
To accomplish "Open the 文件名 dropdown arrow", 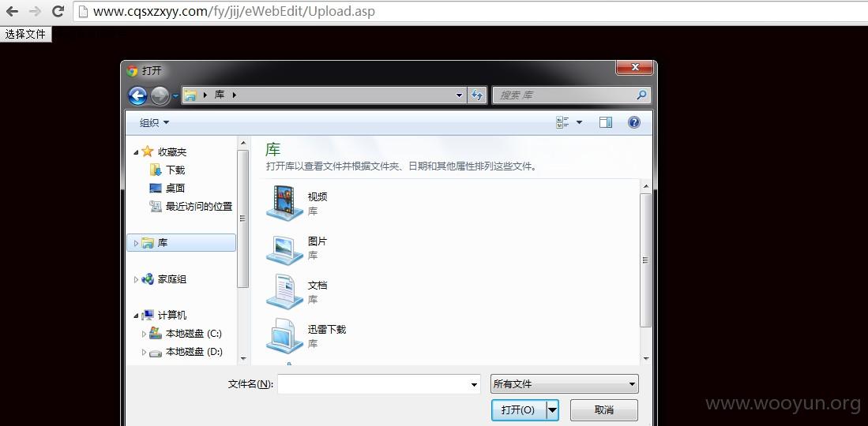I will click(475, 384).
